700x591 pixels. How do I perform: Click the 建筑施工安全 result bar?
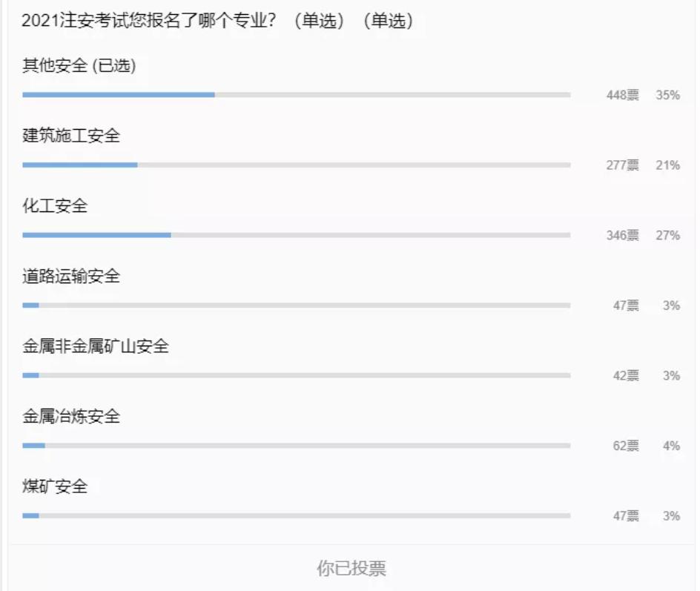[296, 165]
